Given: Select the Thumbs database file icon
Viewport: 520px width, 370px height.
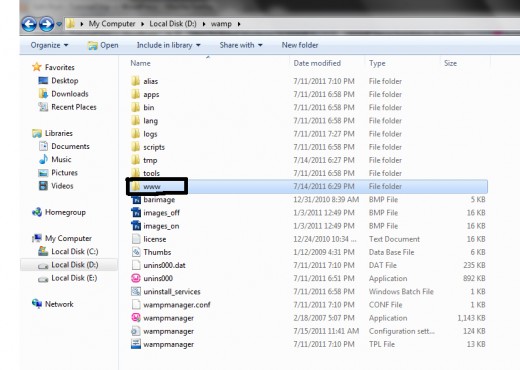Looking at the screenshot, I should coord(136,252).
